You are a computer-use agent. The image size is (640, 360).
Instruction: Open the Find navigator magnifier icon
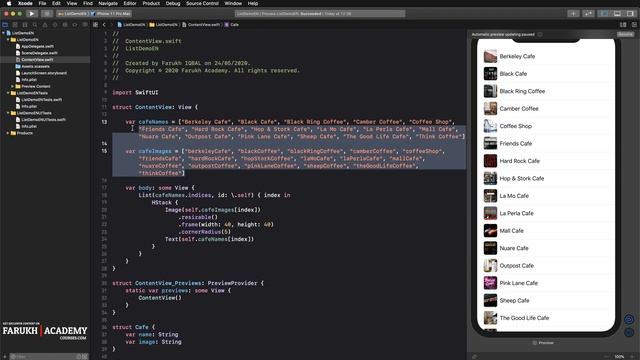[x=35, y=25]
